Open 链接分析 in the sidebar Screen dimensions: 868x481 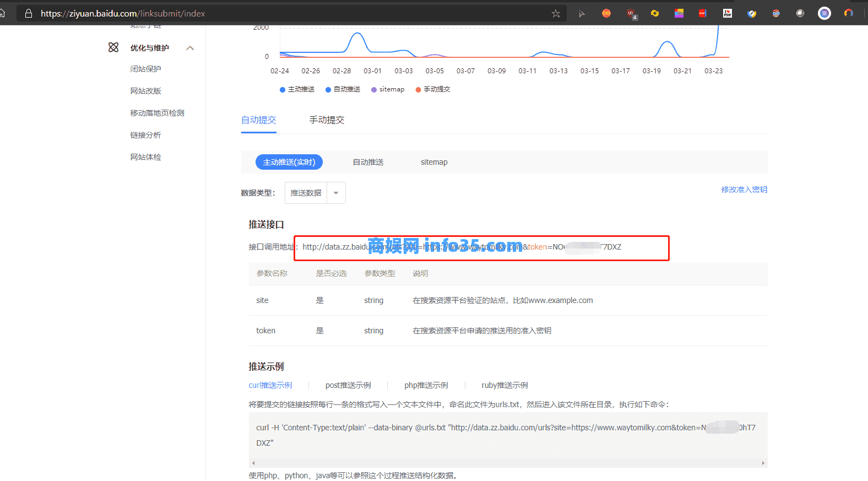(146, 135)
